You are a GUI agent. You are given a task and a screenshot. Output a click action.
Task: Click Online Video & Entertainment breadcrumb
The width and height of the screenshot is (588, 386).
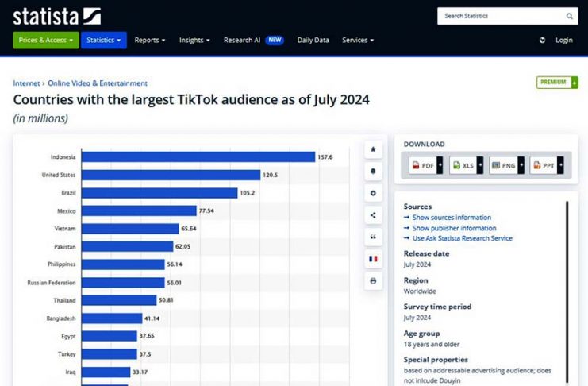tap(98, 83)
